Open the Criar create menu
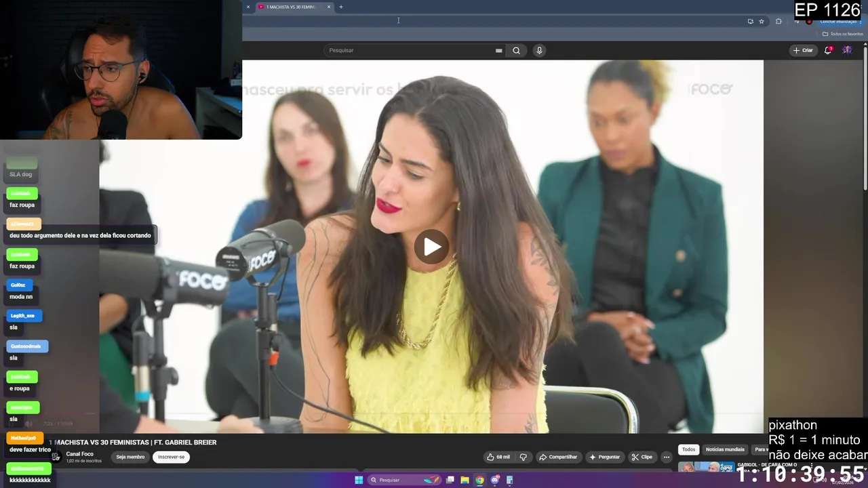This screenshot has height=488, width=868. point(802,50)
